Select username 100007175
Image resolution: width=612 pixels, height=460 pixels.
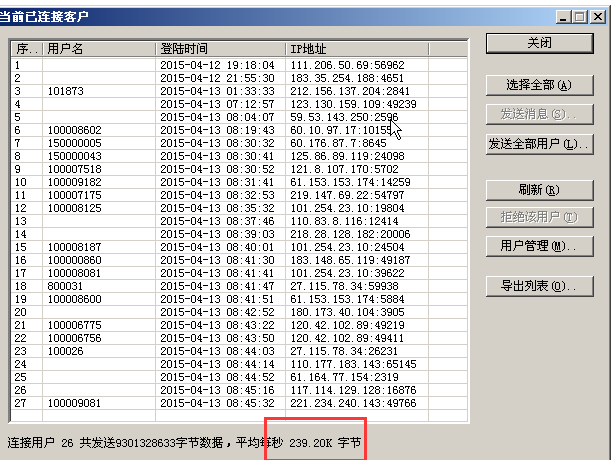click(75, 195)
